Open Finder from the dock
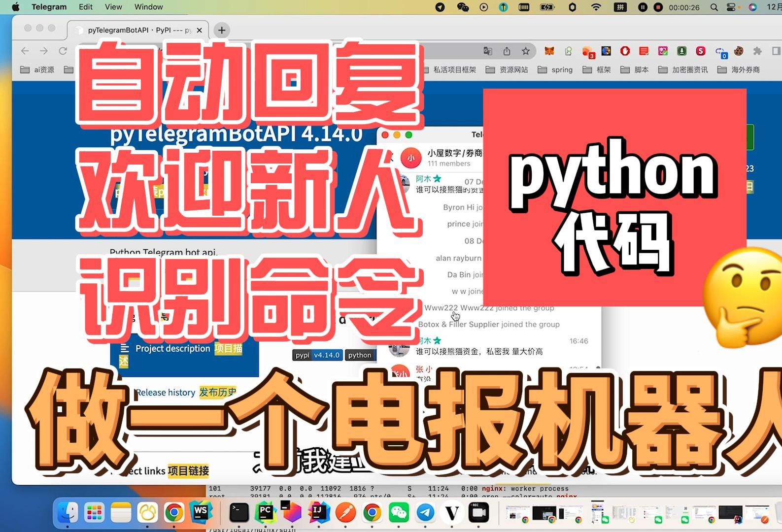This screenshot has width=782, height=532. pyautogui.click(x=68, y=513)
